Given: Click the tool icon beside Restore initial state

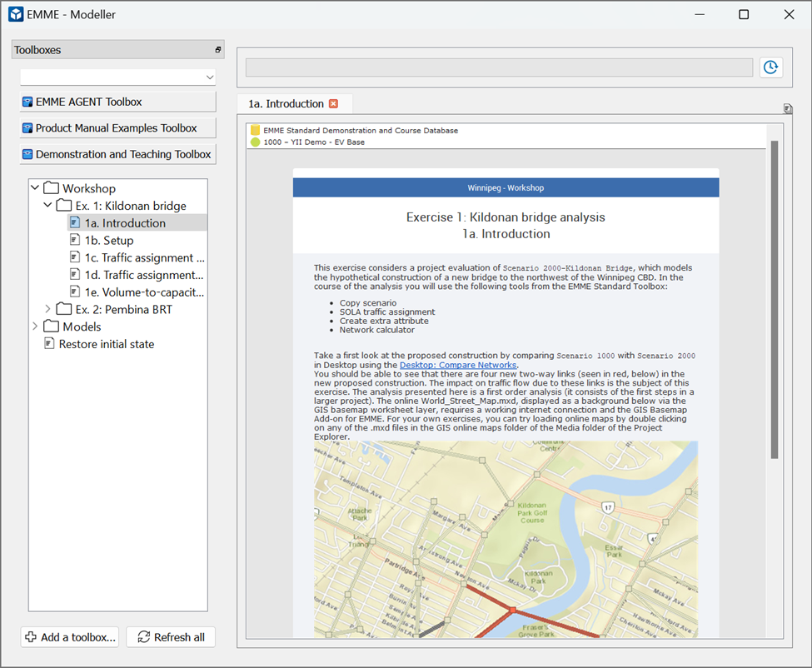Looking at the screenshot, I should (50, 344).
